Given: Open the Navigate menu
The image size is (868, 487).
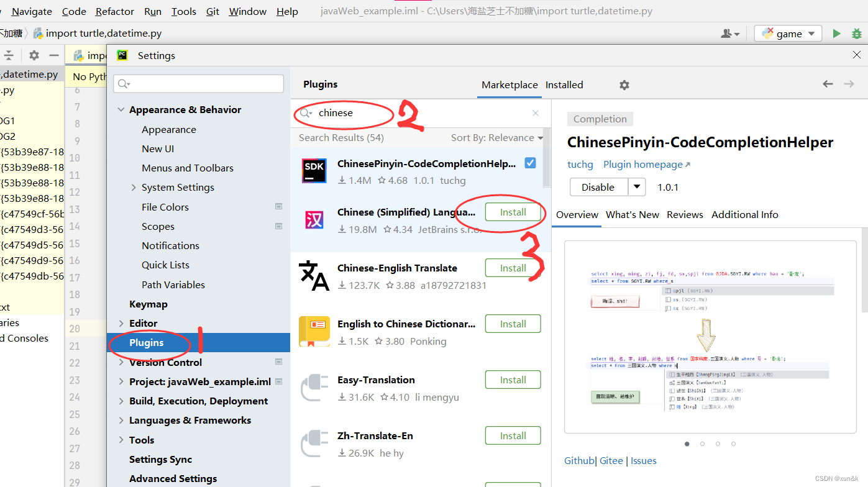Looking at the screenshot, I should (x=31, y=11).
